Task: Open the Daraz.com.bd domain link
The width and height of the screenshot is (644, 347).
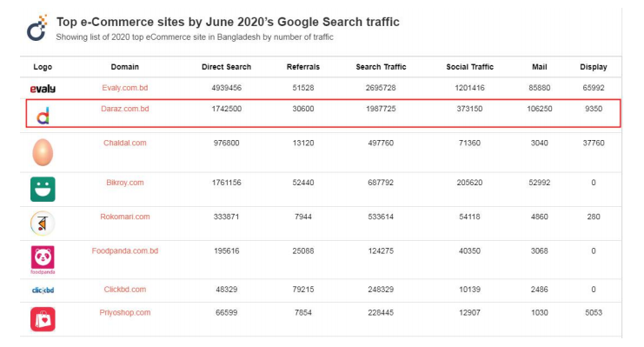Action: pos(125,109)
